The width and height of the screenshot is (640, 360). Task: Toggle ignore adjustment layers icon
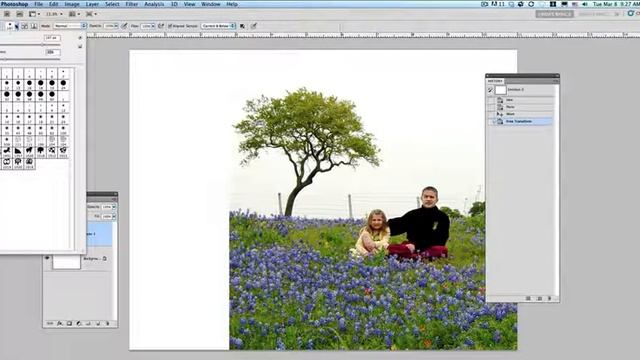(242, 26)
